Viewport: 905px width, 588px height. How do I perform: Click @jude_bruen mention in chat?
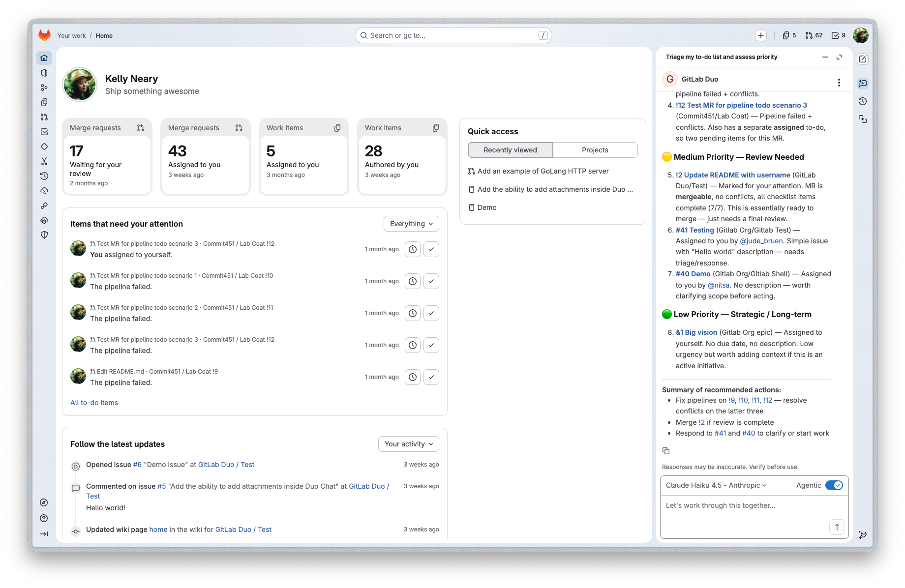click(x=761, y=241)
